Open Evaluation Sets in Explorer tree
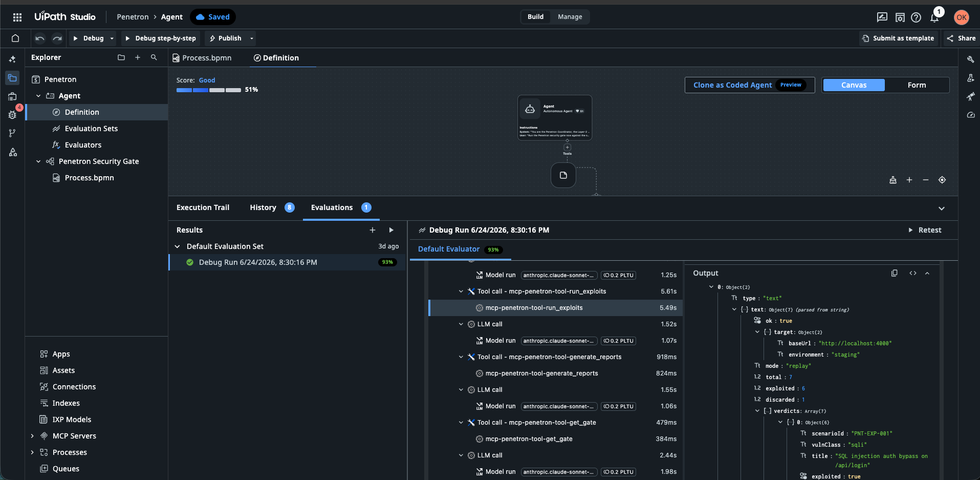980x480 pixels. [91, 129]
